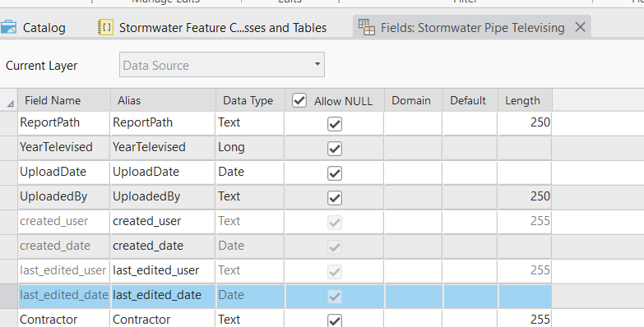Click the Domain cell for UploadedBy

(413, 196)
